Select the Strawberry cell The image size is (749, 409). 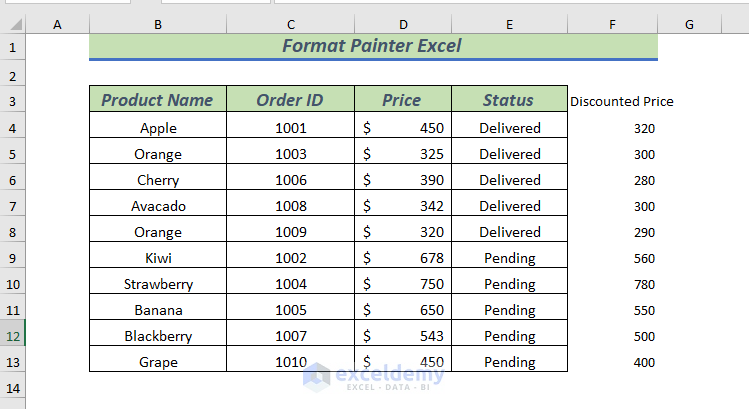(158, 284)
